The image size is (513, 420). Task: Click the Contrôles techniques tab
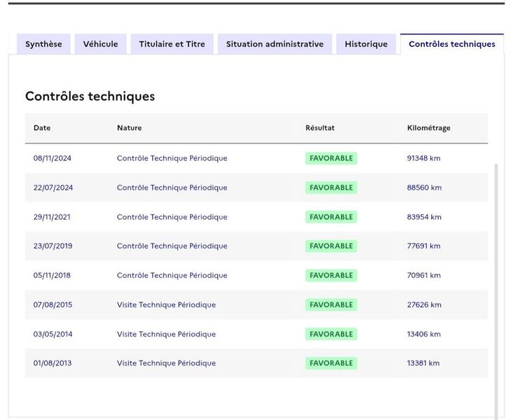[x=452, y=44]
